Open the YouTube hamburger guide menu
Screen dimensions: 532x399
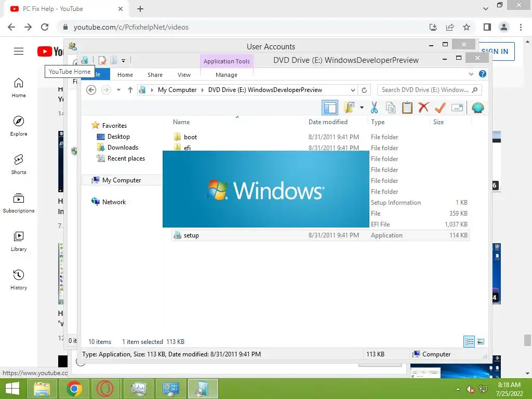(x=19, y=51)
